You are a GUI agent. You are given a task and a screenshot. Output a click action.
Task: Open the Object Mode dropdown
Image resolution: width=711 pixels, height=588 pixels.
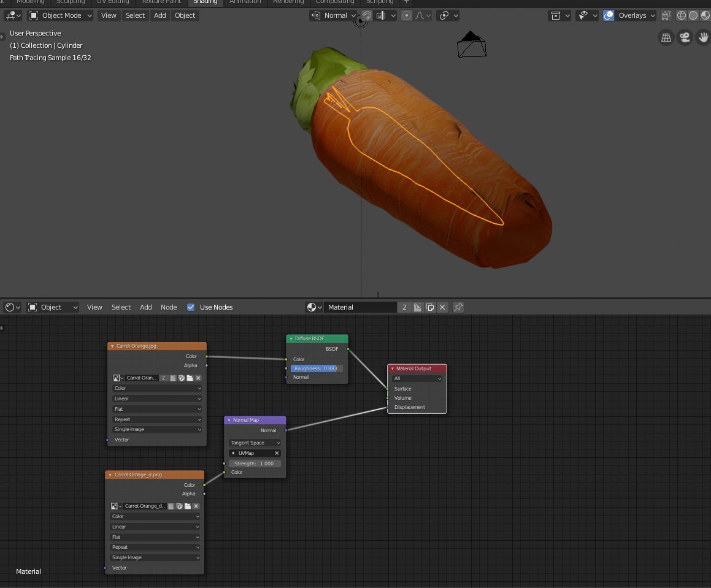coord(60,15)
